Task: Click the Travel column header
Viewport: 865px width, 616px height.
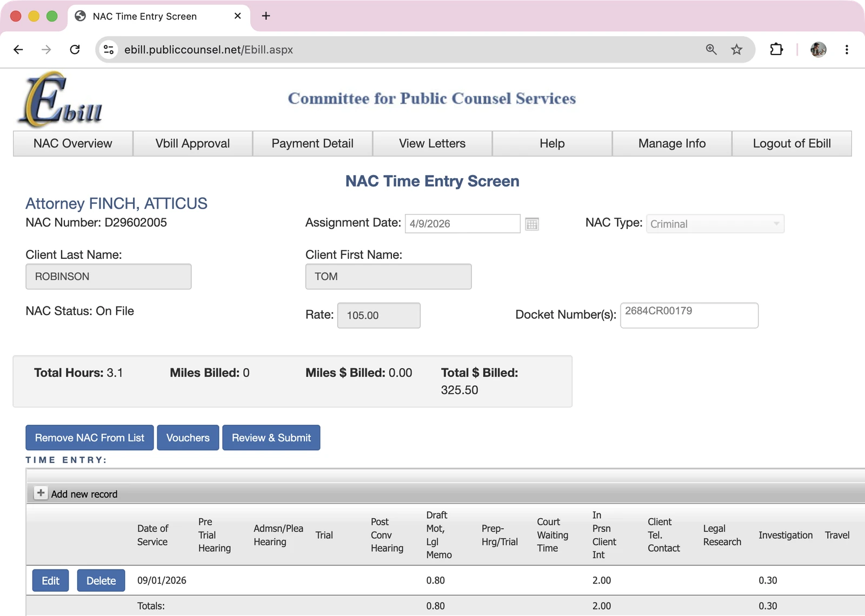Action: (x=837, y=535)
